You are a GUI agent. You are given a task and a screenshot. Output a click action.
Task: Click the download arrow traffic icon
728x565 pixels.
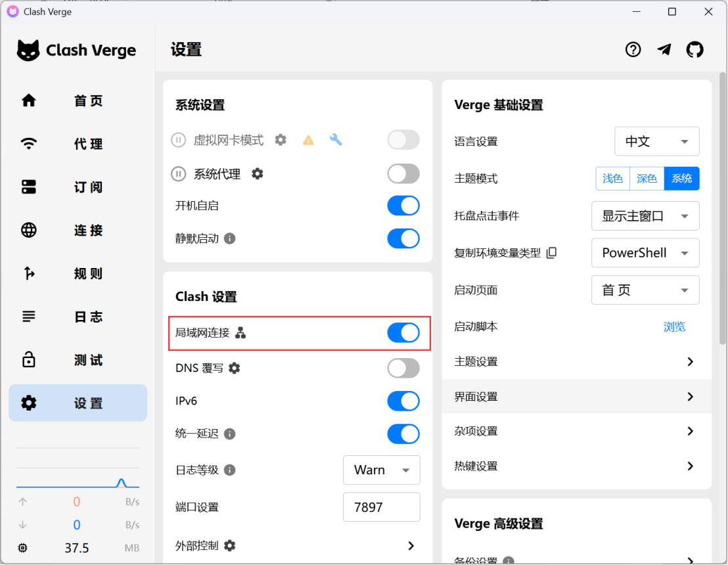22,525
